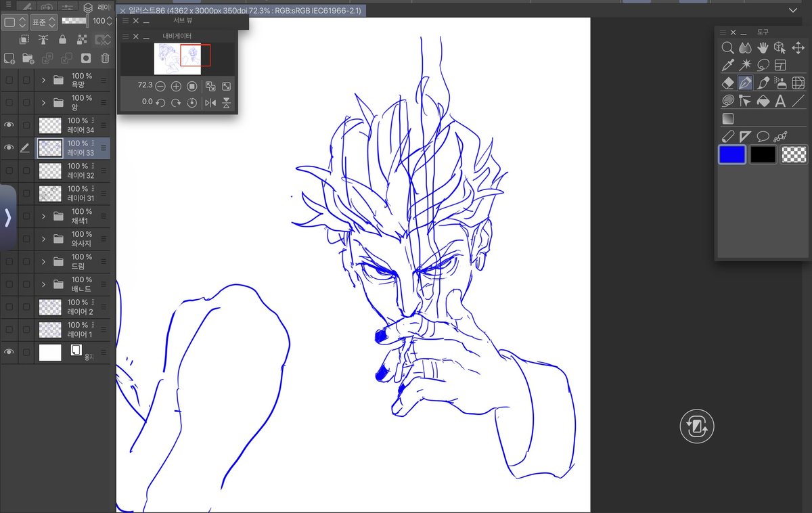Toggle clip to layer below
The width and height of the screenshot is (812, 513).
click(24, 40)
